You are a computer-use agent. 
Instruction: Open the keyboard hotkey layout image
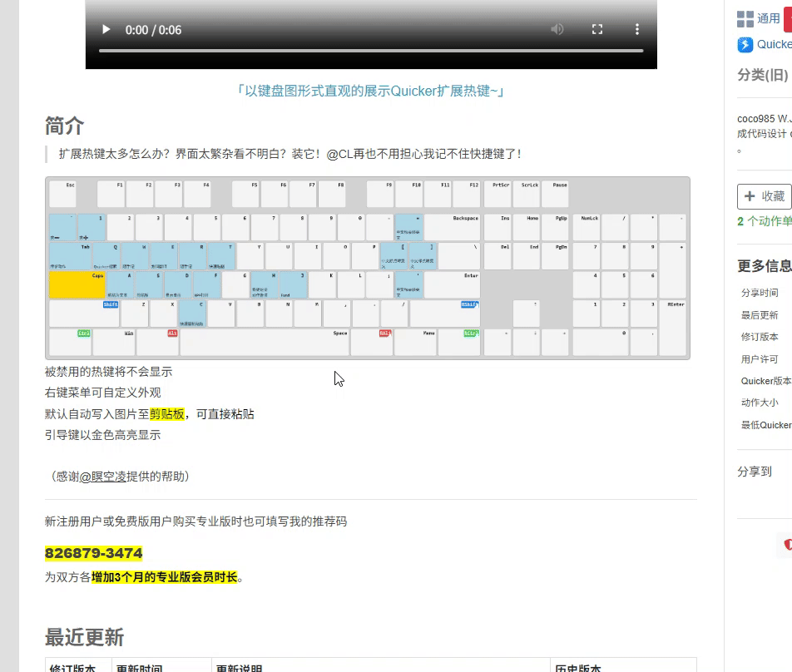[x=368, y=268]
